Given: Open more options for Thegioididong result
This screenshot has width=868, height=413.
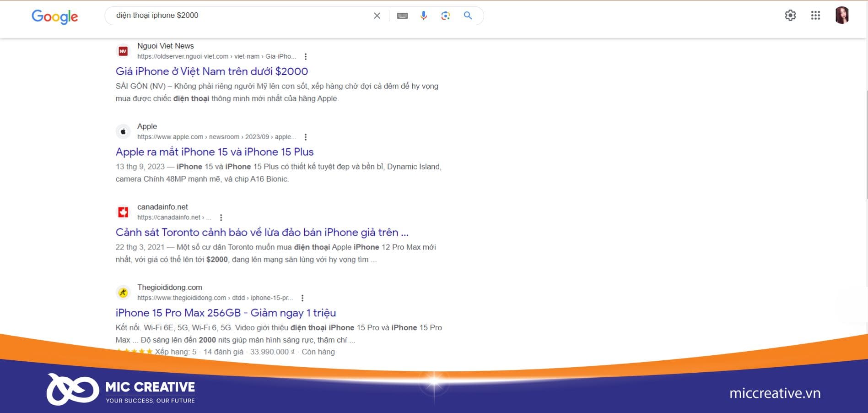Looking at the screenshot, I should coord(302,299).
